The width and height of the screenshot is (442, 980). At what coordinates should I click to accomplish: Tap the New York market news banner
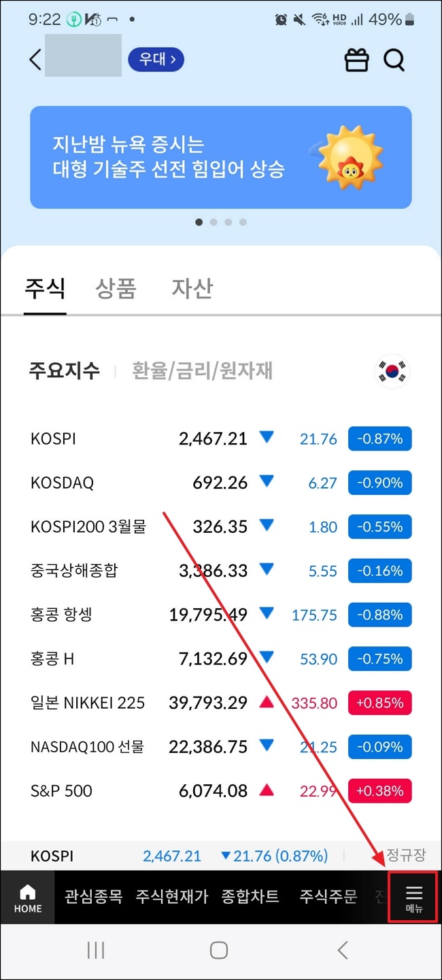pyautogui.click(x=220, y=157)
